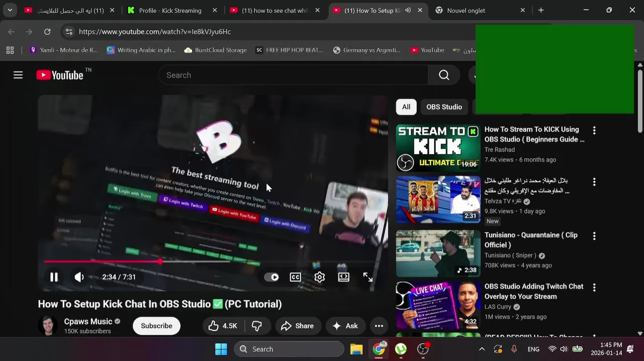Show hidden system tray icons
This screenshot has width=644, height=361.
point(482,349)
